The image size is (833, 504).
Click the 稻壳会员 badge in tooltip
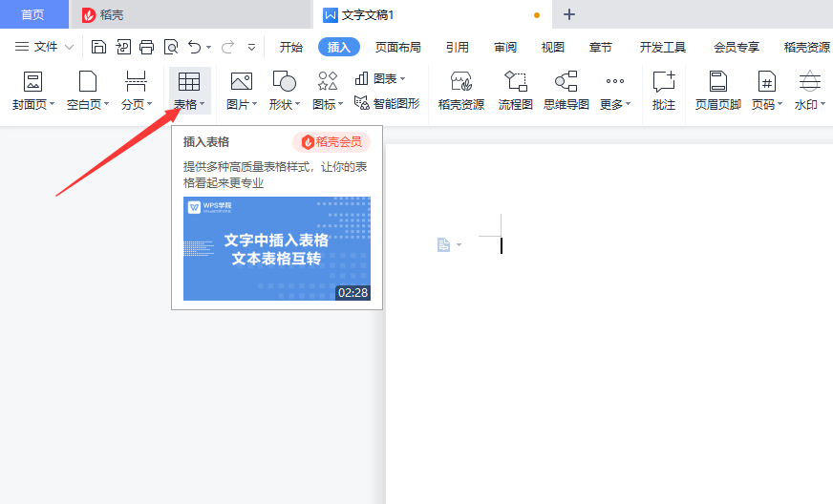pyautogui.click(x=331, y=142)
